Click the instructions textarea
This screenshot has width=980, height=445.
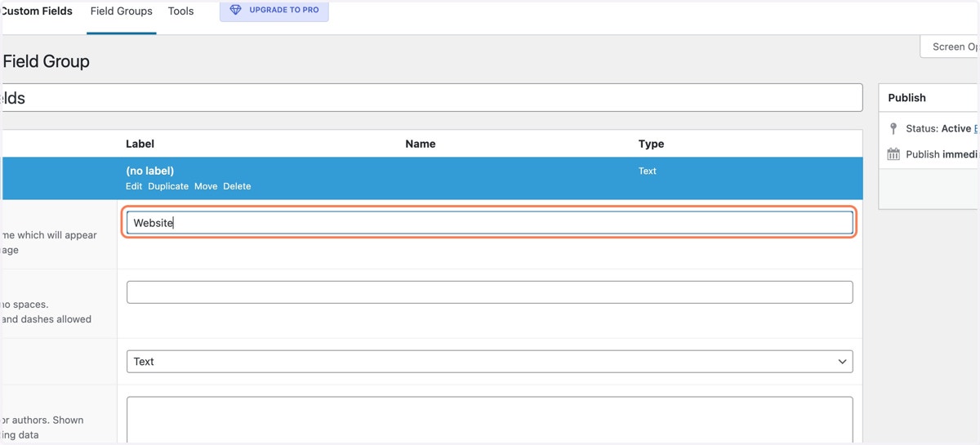(x=490, y=420)
